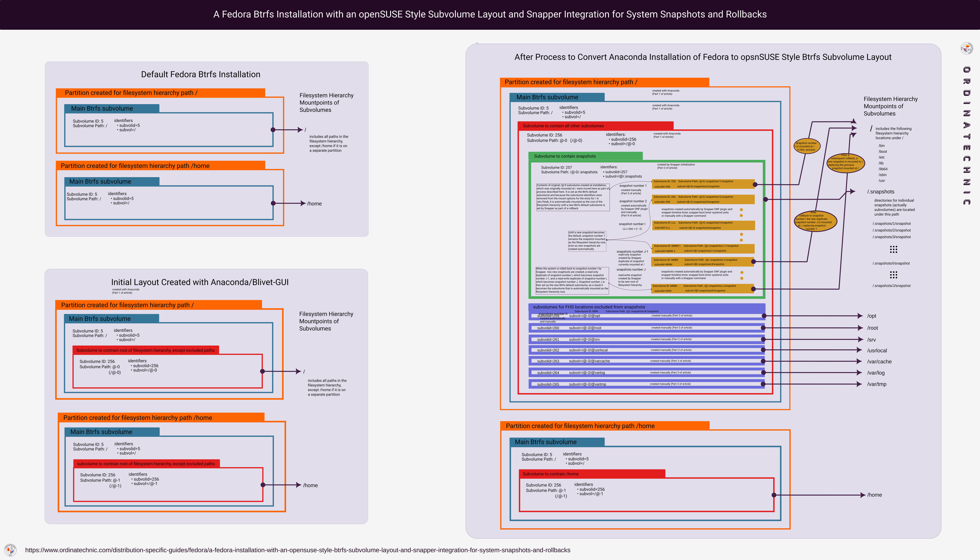The image size is (980, 560).
Task: Click the /srv mountpoint label
Action: (x=871, y=340)
